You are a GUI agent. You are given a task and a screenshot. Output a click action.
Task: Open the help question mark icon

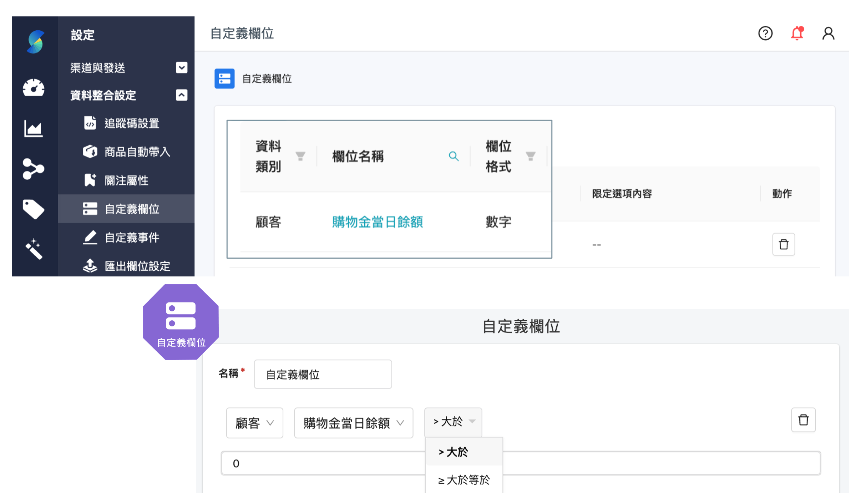[765, 34]
